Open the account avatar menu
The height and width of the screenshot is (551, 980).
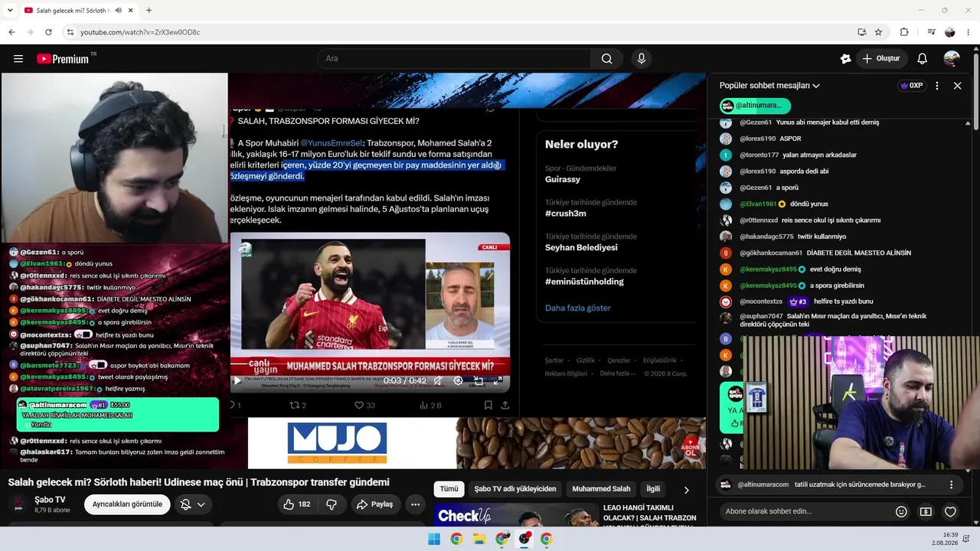pyautogui.click(x=952, y=59)
